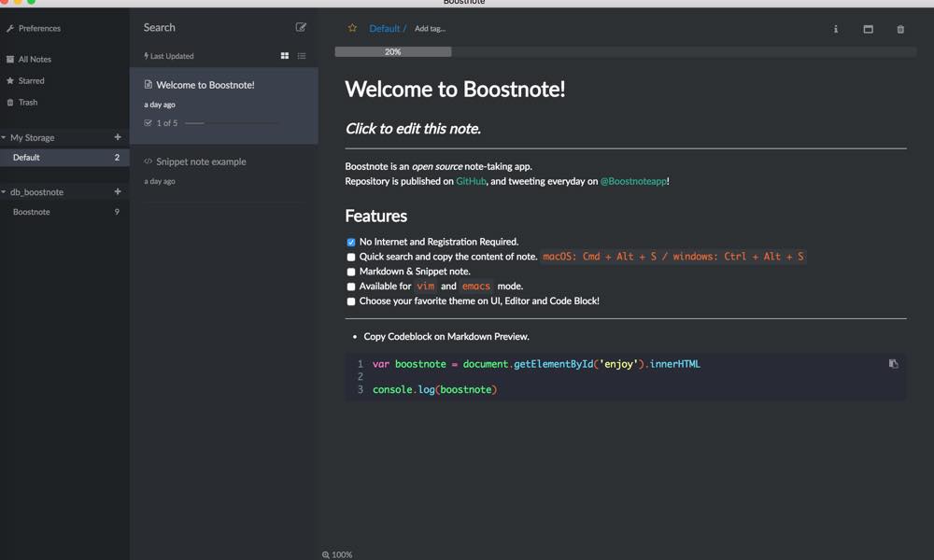Open note info via the info icon

pyautogui.click(x=836, y=29)
